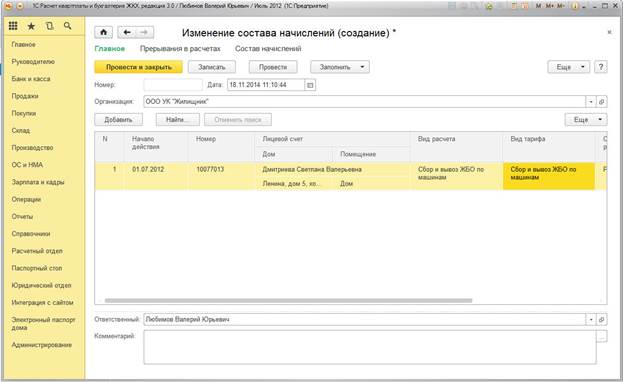Screen dimensions: 623x382
Task: Select the cell with date 01.07.2012
Action: click(156, 176)
